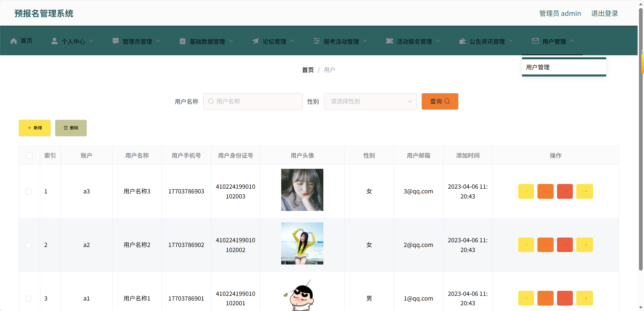
Task: Expand the 管理员管理 menu chevron
Action: 158,41
